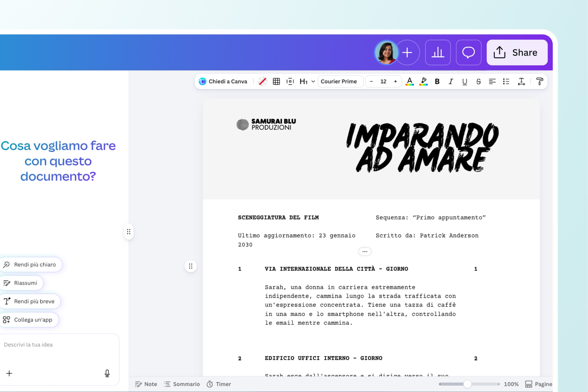Click the block drag handle beside scene 1

191,266
